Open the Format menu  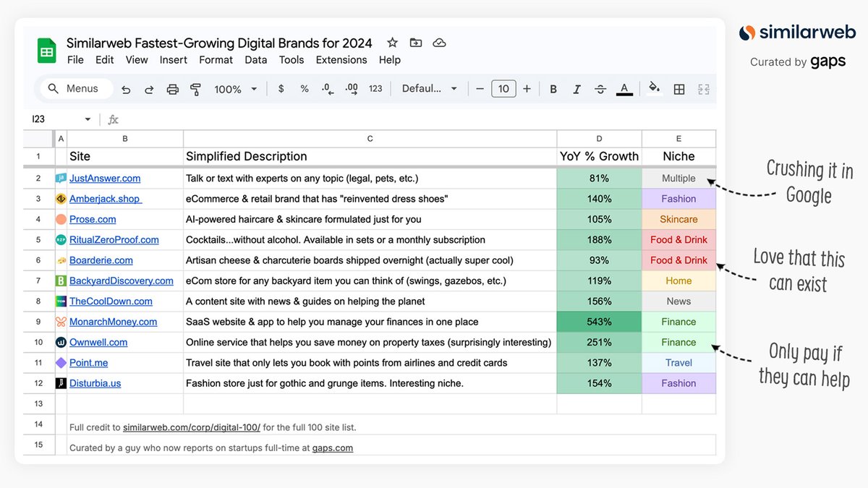click(x=216, y=60)
